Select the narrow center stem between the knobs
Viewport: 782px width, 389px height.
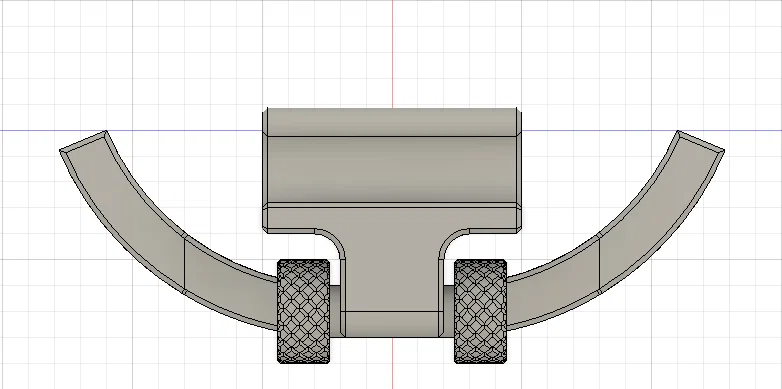(x=392, y=284)
